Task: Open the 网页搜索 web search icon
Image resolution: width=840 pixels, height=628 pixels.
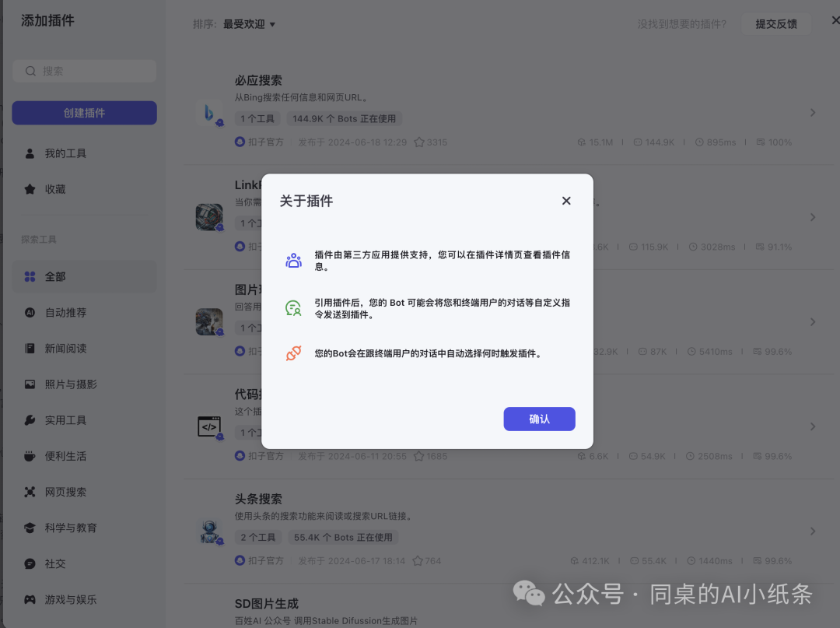Action: 28,491
